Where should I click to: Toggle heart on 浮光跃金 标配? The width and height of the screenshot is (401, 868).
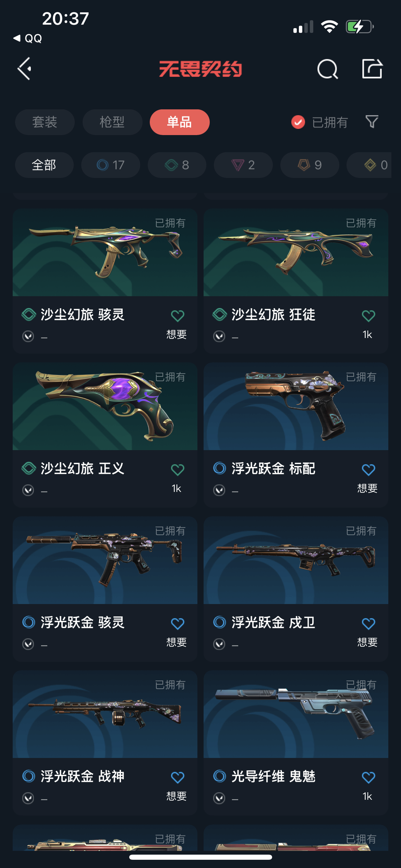(x=368, y=469)
